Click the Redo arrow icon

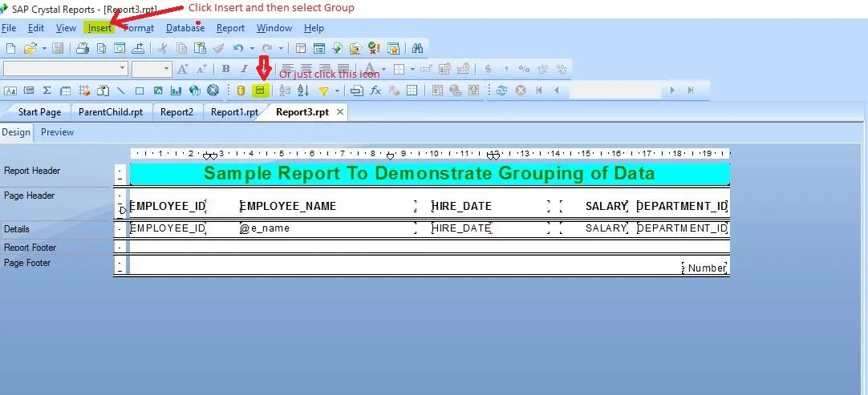click(x=267, y=49)
